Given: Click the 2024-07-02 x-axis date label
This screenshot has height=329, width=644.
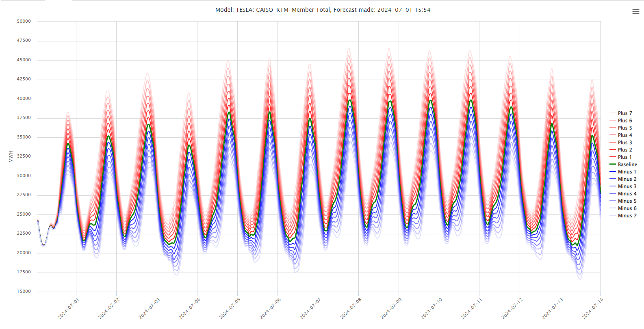Looking at the screenshot, I should click(109, 308).
